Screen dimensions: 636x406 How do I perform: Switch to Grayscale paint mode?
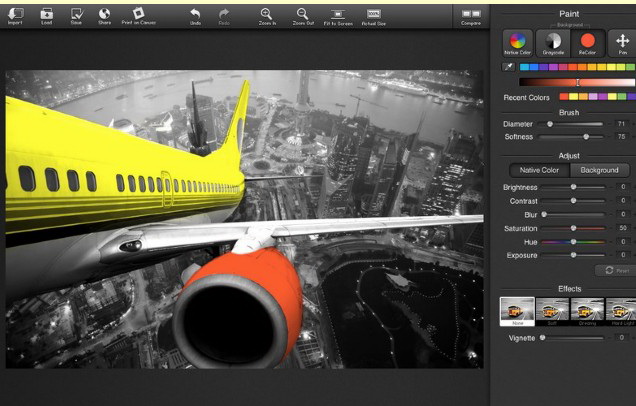(553, 43)
